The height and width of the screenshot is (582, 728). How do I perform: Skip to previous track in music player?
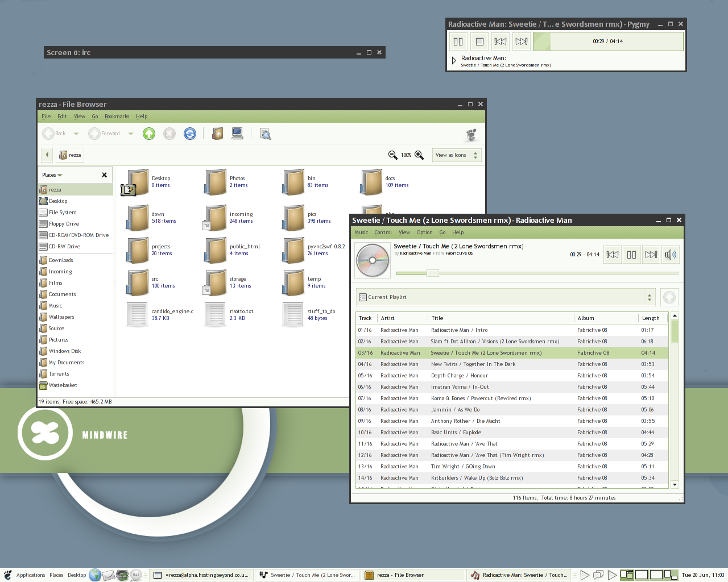coord(613,255)
